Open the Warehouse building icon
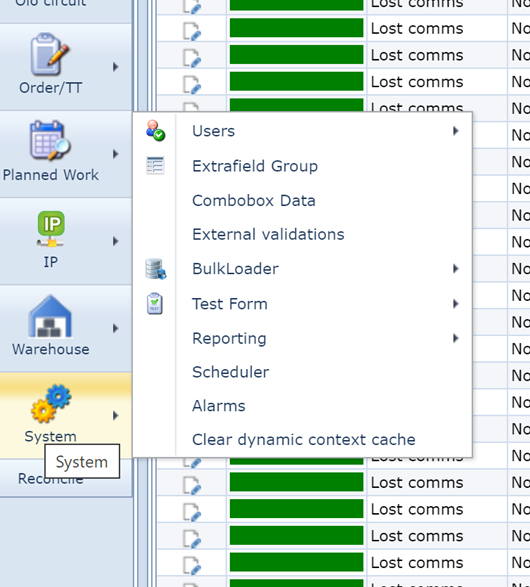 [x=50, y=316]
